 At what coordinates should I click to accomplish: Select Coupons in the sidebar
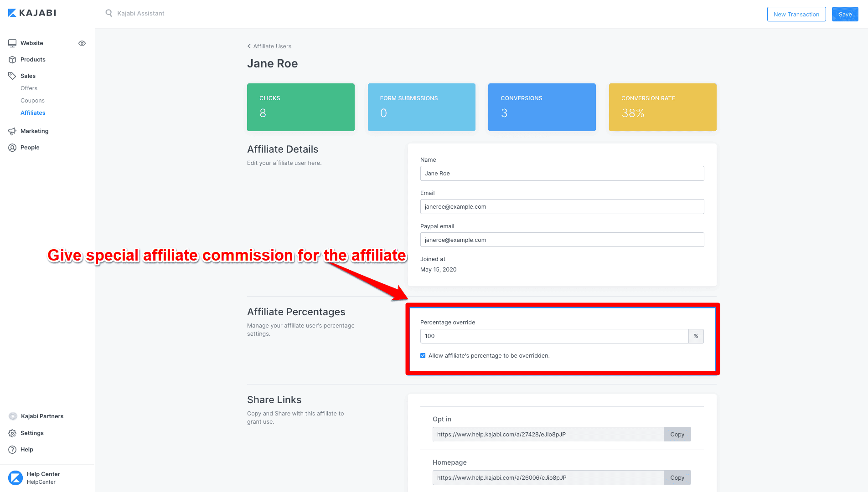click(x=32, y=100)
